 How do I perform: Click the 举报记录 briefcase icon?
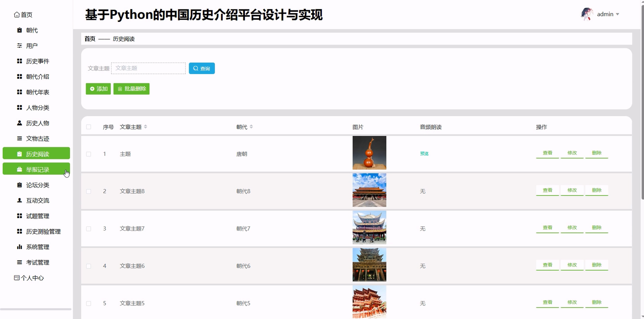pos(20,169)
